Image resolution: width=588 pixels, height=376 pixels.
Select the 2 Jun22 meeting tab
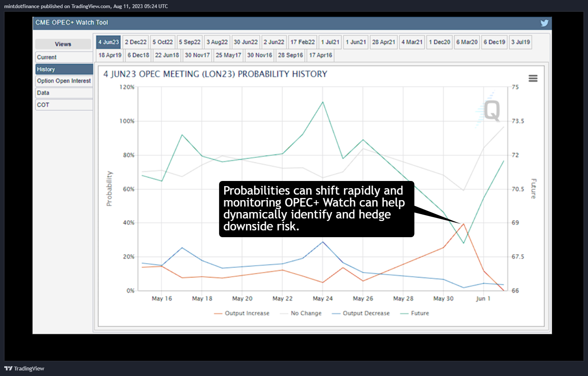pyautogui.click(x=274, y=42)
